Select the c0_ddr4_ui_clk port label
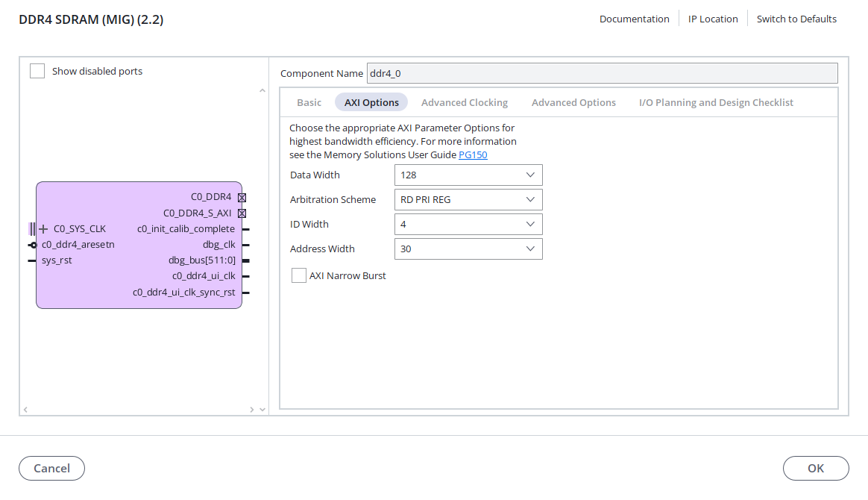The width and height of the screenshot is (868, 500). tap(204, 276)
